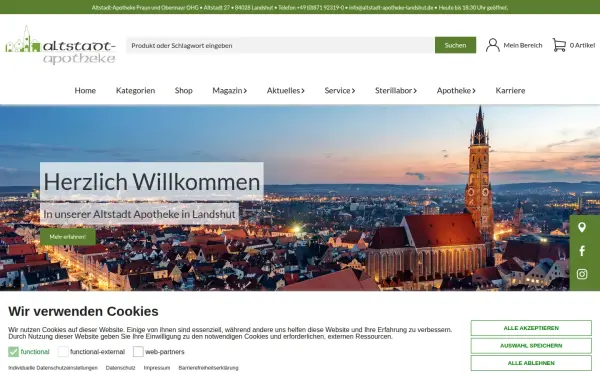Image resolution: width=600 pixels, height=375 pixels.
Task: Expand the Apotheke menu
Action: click(456, 91)
